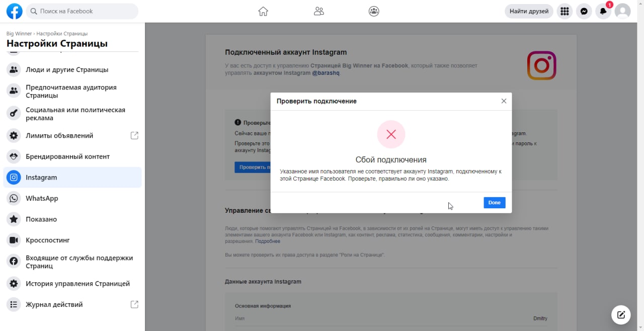This screenshot has width=644, height=331.
Task: Open Предпочитаемая аудитория Страницы settings
Action: coord(72,91)
